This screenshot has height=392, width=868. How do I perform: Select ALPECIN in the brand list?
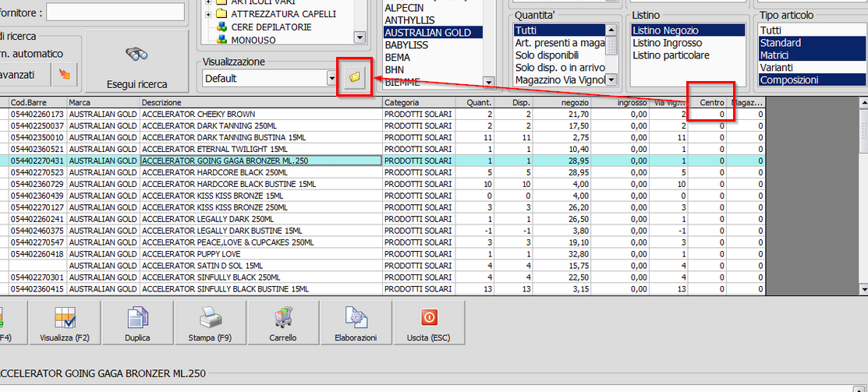[403, 8]
